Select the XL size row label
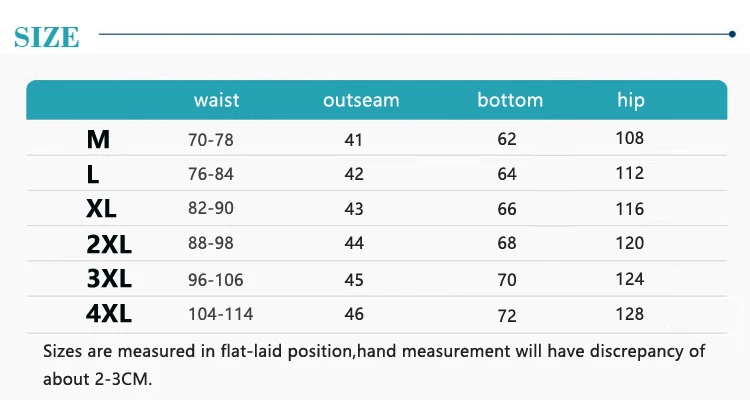The width and height of the screenshot is (750, 400). pyautogui.click(x=101, y=209)
